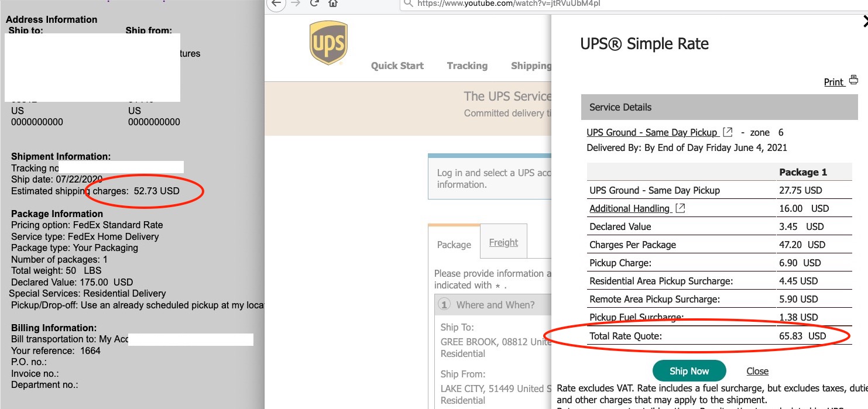Viewport: 868px width, 409px height.
Task: Click the Close link below the rate table
Action: coord(757,371)
